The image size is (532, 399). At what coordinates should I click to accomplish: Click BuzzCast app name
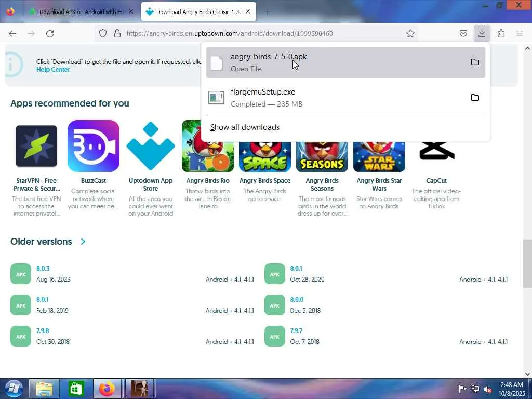pos(94,181)
